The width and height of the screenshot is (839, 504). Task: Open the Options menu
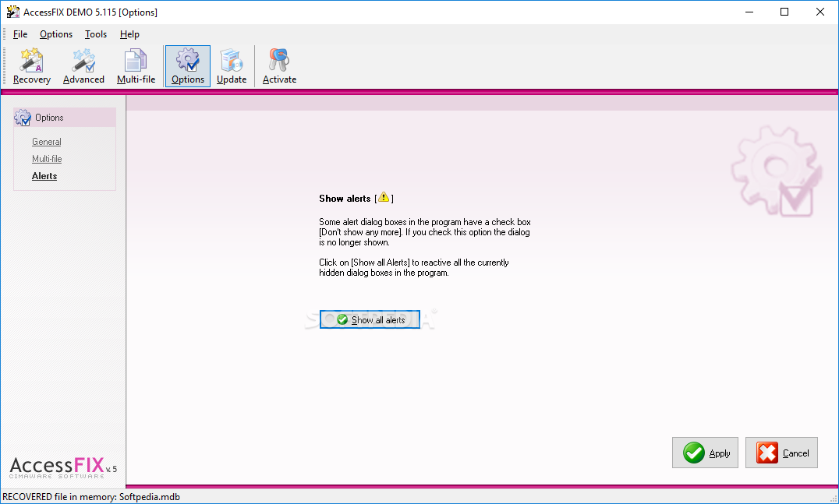[55, 34]
